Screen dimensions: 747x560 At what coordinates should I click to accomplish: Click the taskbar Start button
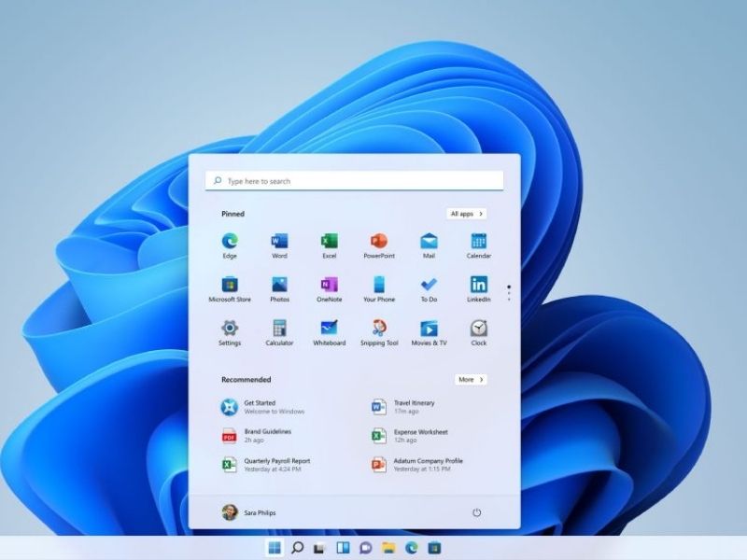tap(275, 548)
